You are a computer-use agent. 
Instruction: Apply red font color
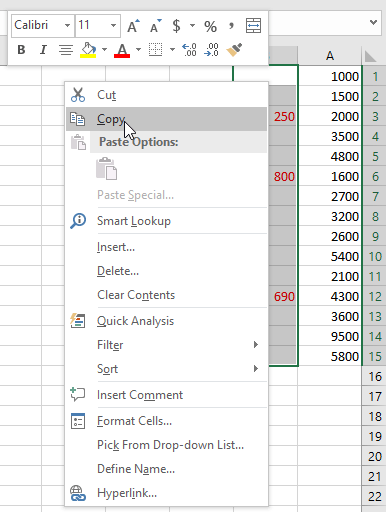coord(122,50)
